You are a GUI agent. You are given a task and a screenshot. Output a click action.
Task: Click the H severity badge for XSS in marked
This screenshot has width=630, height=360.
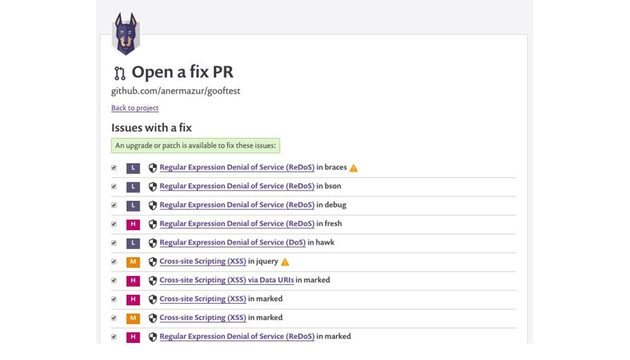point(133,299)
